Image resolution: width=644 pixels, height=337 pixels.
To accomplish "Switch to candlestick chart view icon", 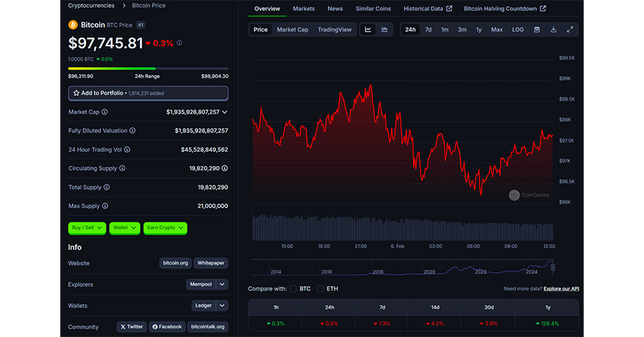I will tap(384, 29).
